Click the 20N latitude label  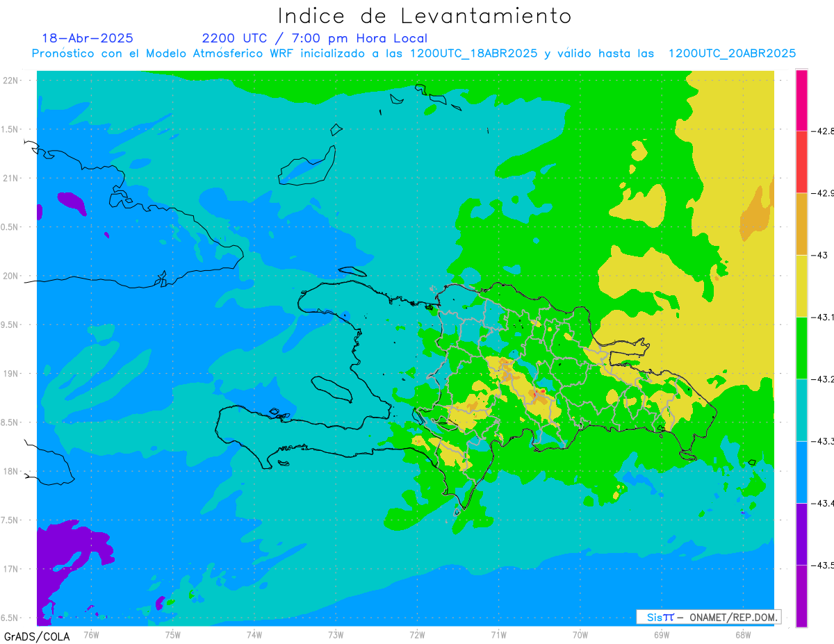coord(11,276)
